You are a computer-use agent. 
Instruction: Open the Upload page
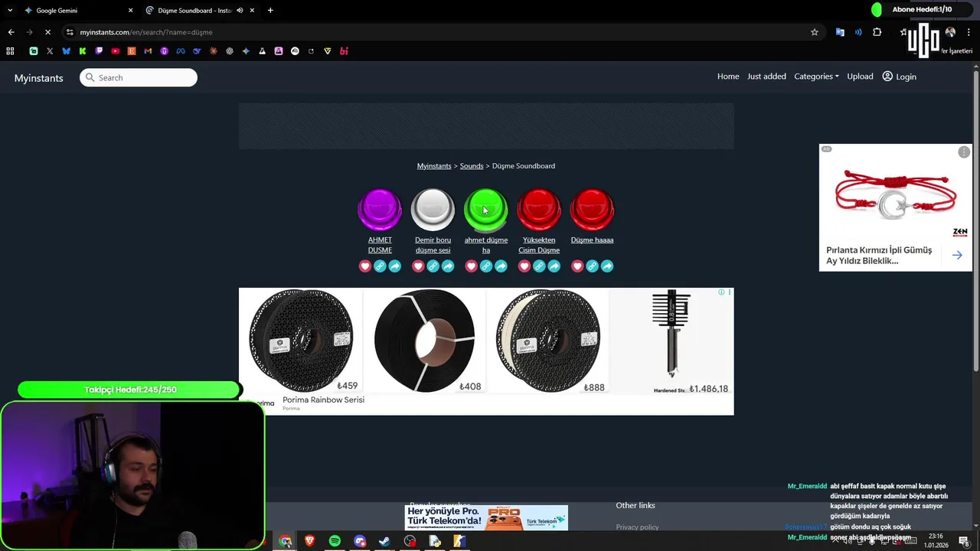click(860, 77)
